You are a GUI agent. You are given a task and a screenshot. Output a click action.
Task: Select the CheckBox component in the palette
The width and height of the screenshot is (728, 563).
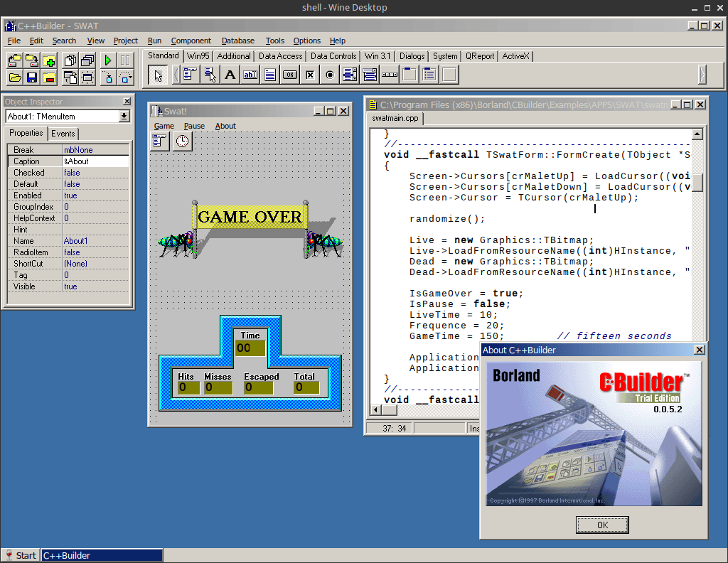(310, 75)
